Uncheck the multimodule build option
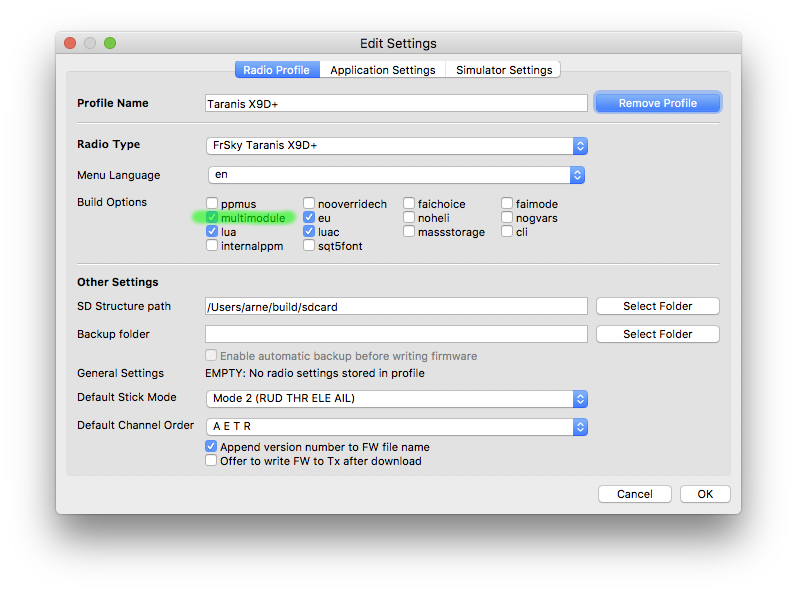This screenshot has width=797, height=594. [212, 218]
